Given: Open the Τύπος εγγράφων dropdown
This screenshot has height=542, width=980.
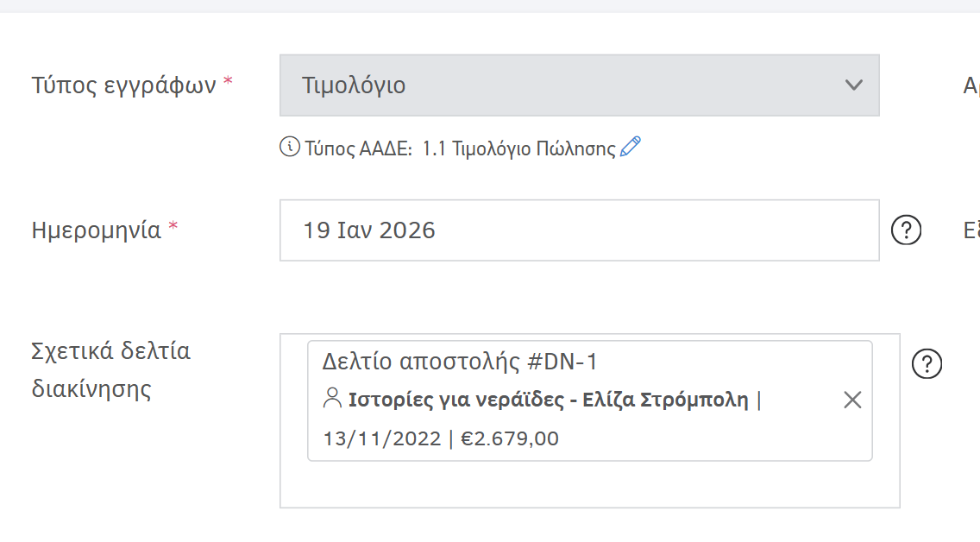Looking at the screenshot, I should tap(578, 85).
